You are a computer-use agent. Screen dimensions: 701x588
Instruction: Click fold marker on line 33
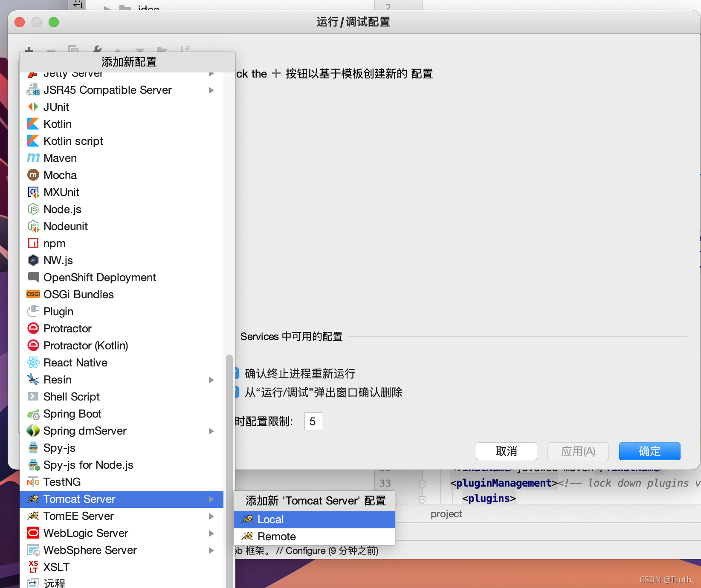tap(422, 484)
